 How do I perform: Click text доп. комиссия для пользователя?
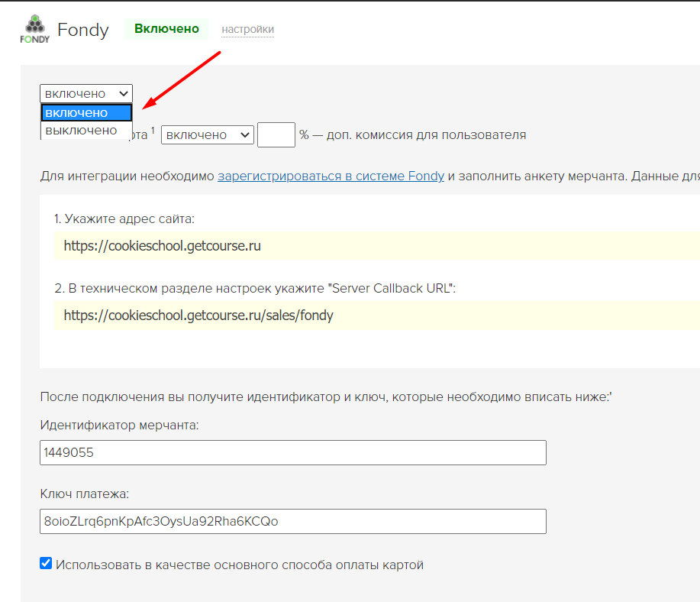pos(427,135)
